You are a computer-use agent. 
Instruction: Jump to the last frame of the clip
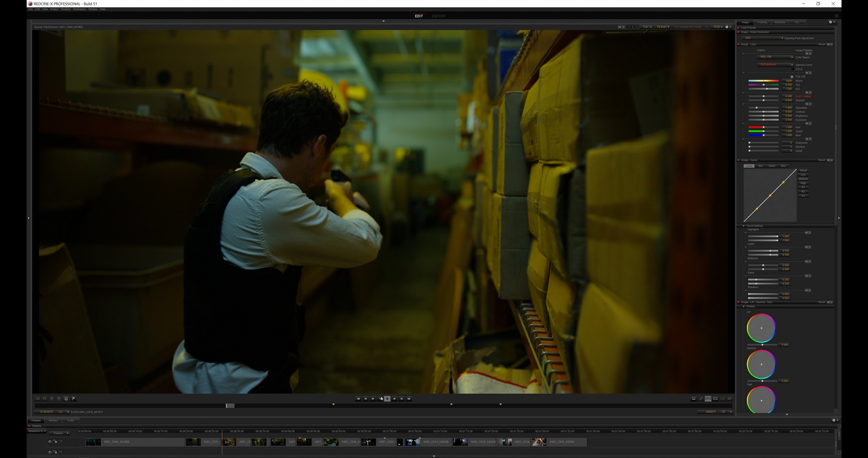[409, 399]
